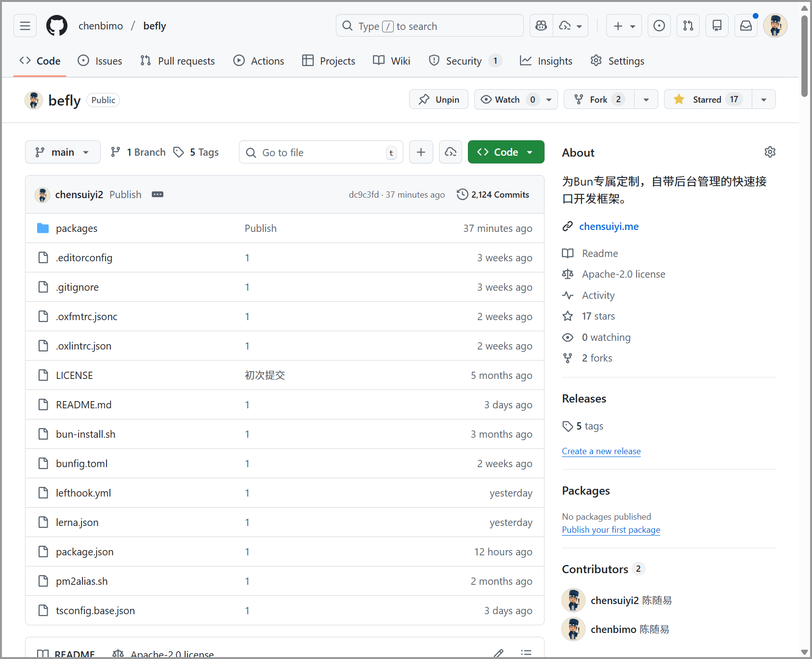Viewport: 812px width, 659px height.
Task: Open the cloud agent button next to Code
Action: [x=451, y=152]
